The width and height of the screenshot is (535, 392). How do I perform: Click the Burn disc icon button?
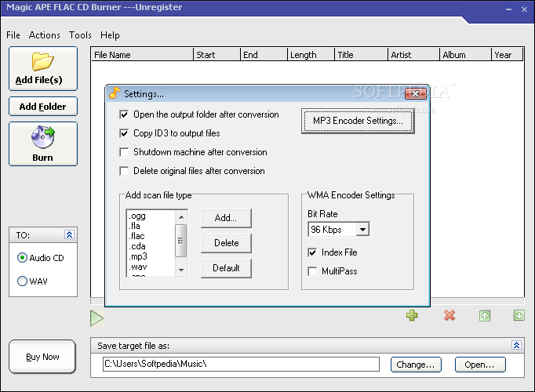tap(43, 143)
